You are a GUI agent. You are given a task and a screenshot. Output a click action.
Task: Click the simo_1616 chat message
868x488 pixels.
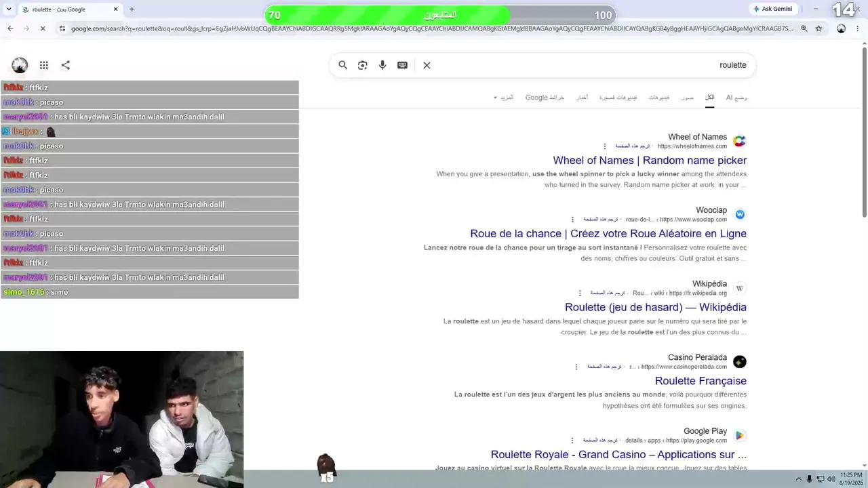click(x=150, y=292)
